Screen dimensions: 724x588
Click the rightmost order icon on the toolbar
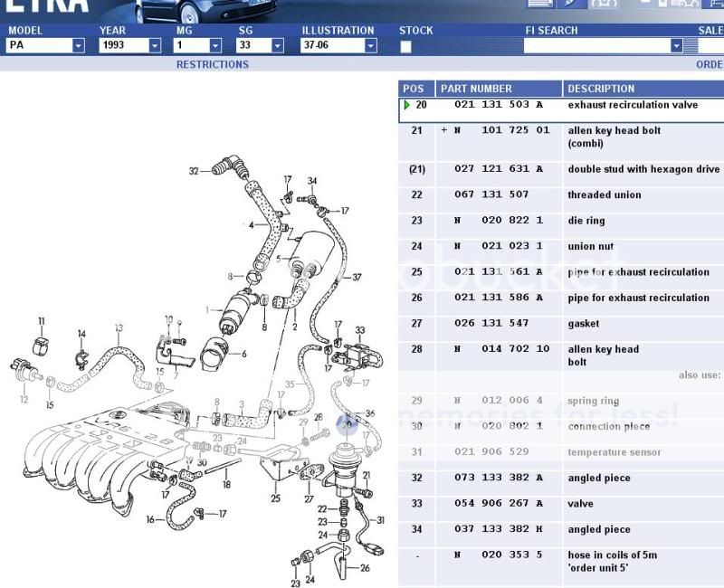(x=715, y=5)
